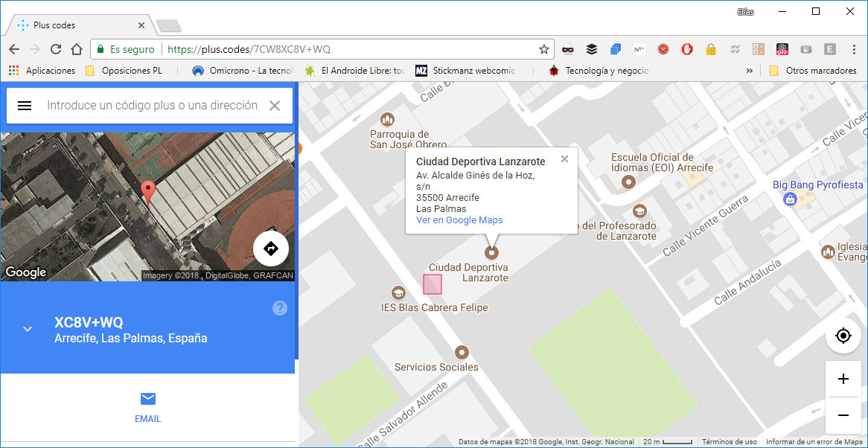Viewport: 868px width, 448px height.
Task: Expand hidden bookmarks with the double chevron
Action: pos(750,70)
